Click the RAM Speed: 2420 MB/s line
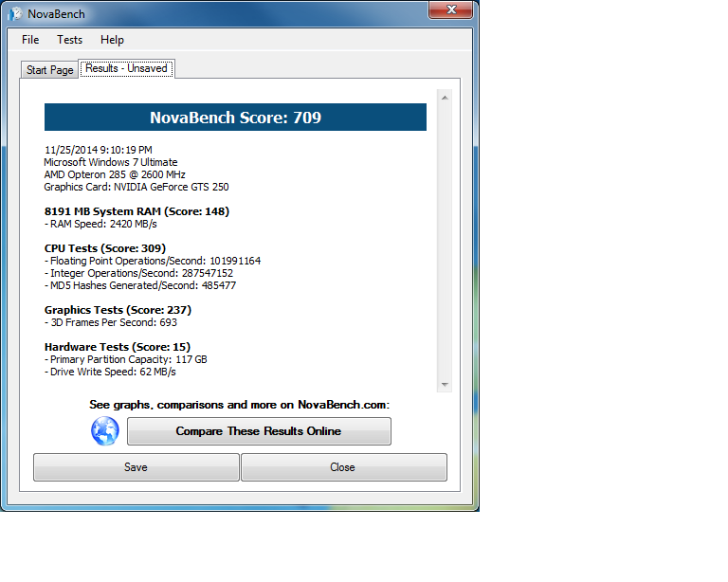 [100, 224]
